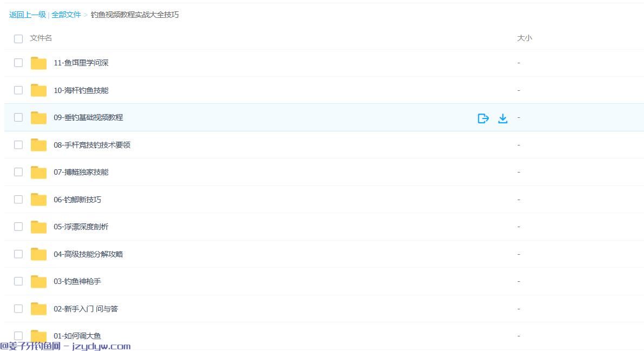Check the box for 03-钓鱼神枪手
The width and height of the screenshot is (644, 351).
[x=18, y=281]
